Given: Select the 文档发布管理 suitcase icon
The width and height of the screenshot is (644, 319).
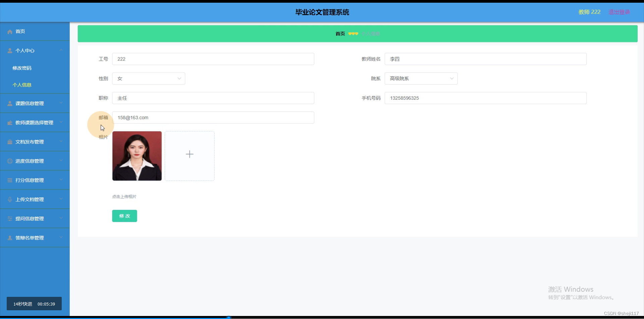Looking at the screenshot, I should tap(9, 141).
